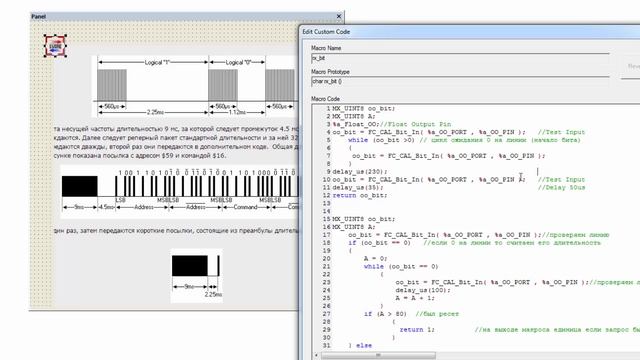
Task: Click code line 21 'while (oo_bit == 0)'
Action: [x=401, y=267]
